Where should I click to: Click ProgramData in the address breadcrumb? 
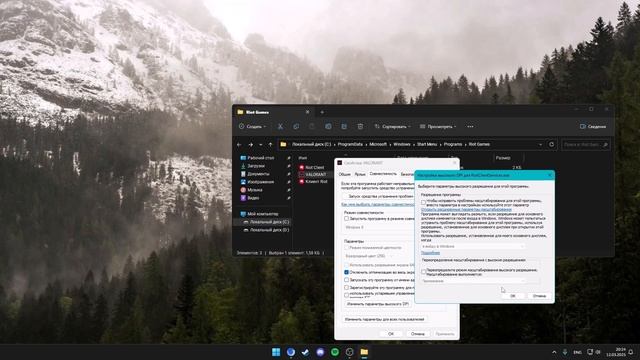click(350, 144)
